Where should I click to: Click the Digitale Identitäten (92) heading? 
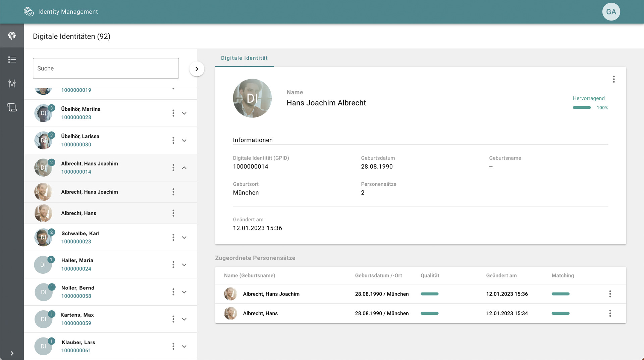coord(71,36)
